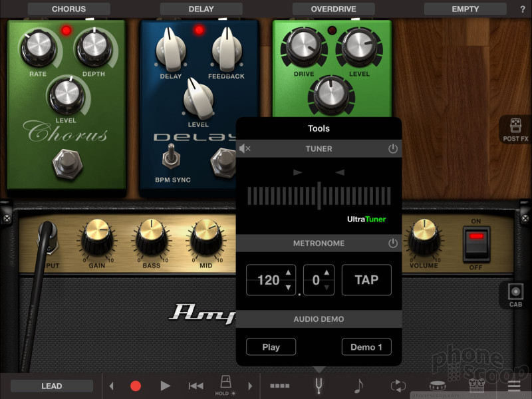This screenshot has height=399, width=532.
Task: Open the four-block preset strip icon
Action: point(279,386)
